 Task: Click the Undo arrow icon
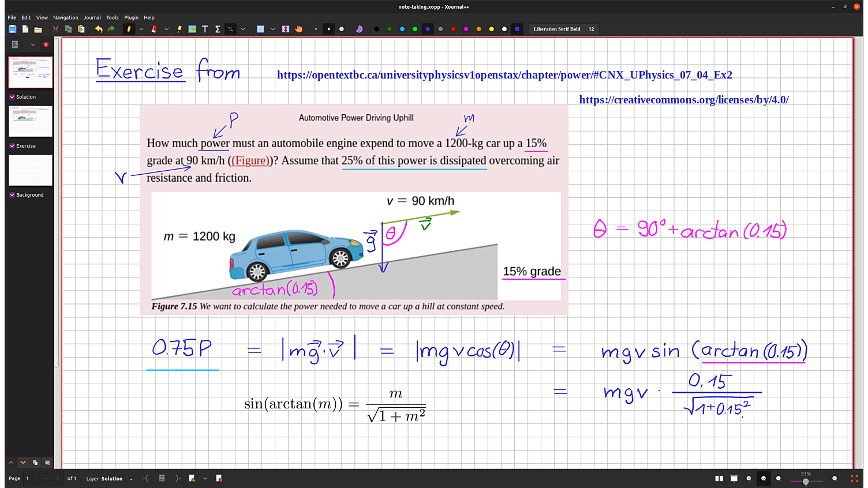point(99,29)
